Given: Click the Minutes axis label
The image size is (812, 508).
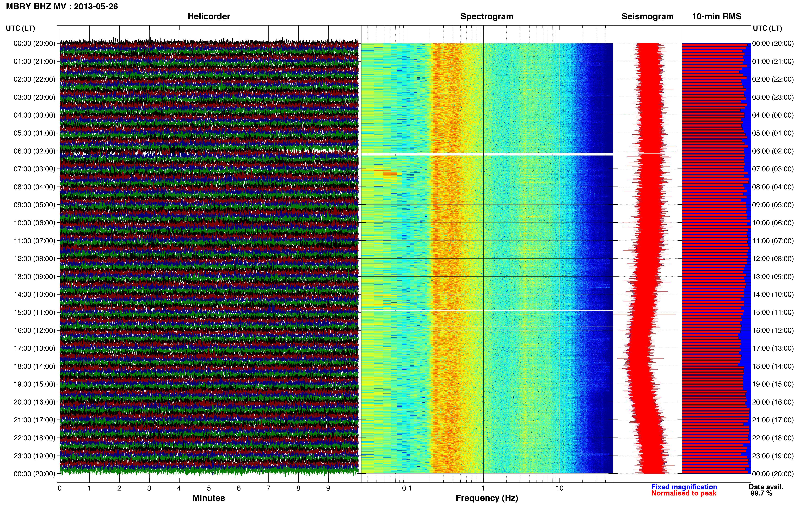Looking at the screenshot, I should [209, 498].
